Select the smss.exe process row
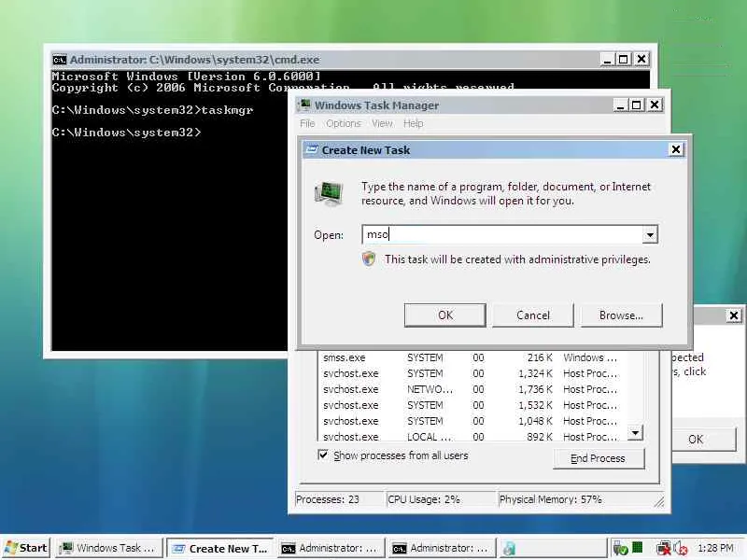 (x=472, y=357)
